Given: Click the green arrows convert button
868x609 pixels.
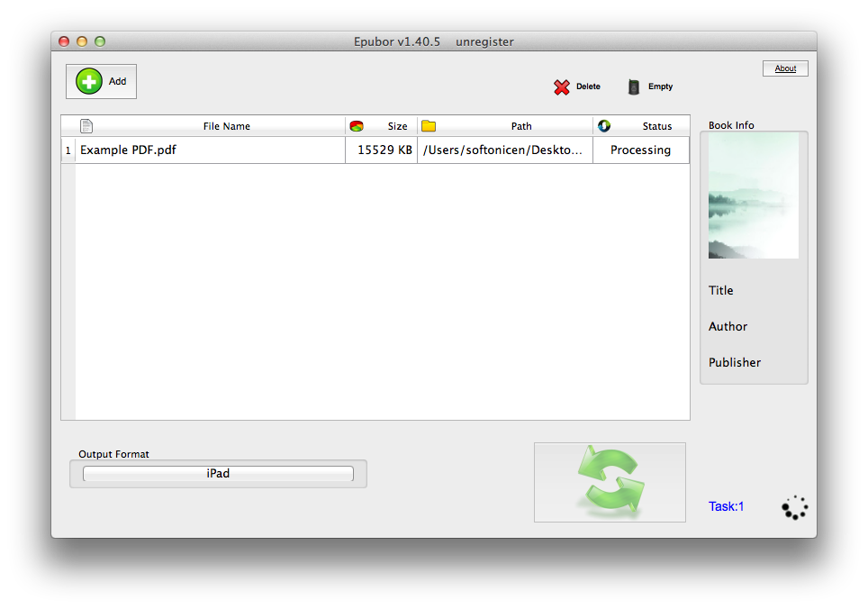Looking at the screenshot, I should tap(610, 482).
